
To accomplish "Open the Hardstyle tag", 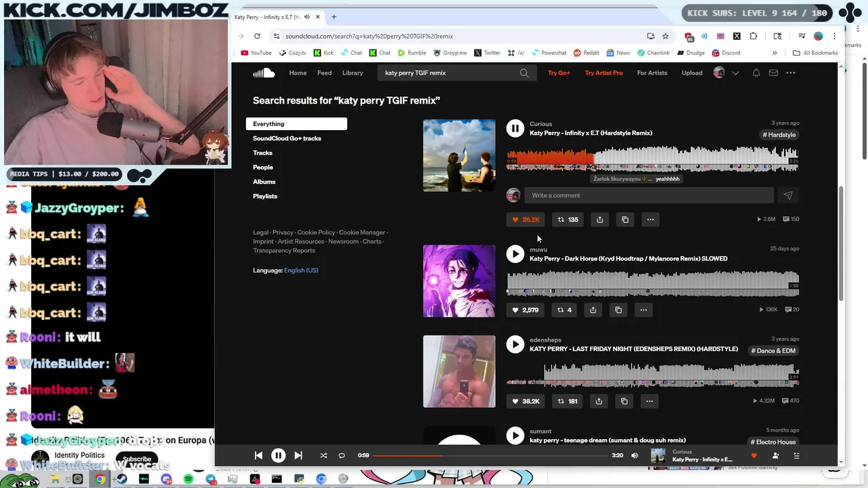I will click(x=779, y=135).
